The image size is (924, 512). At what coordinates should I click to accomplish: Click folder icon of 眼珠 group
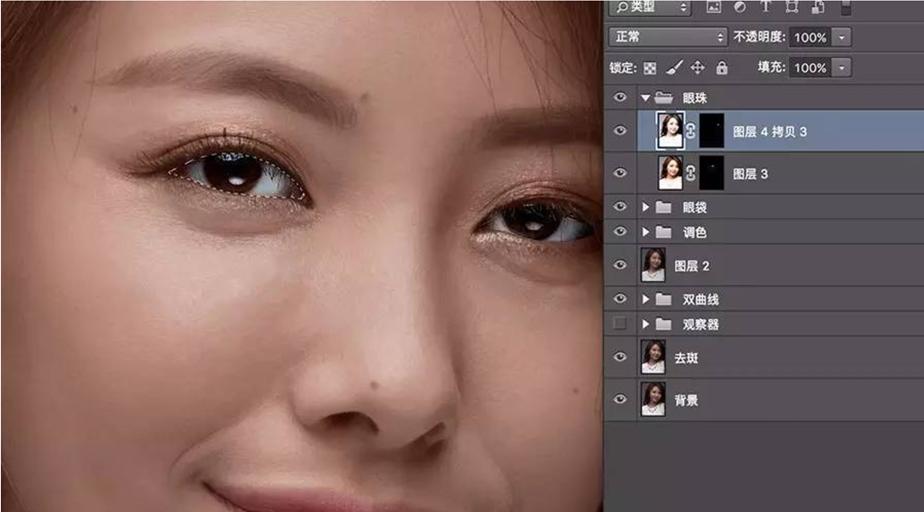(664, 97)
